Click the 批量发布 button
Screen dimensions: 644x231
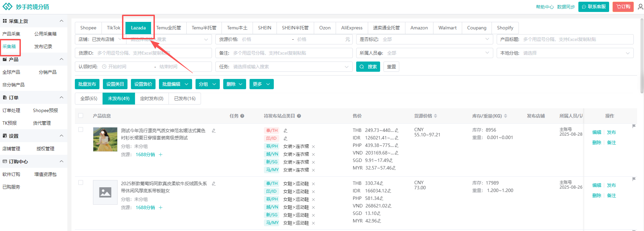point(87,84)
